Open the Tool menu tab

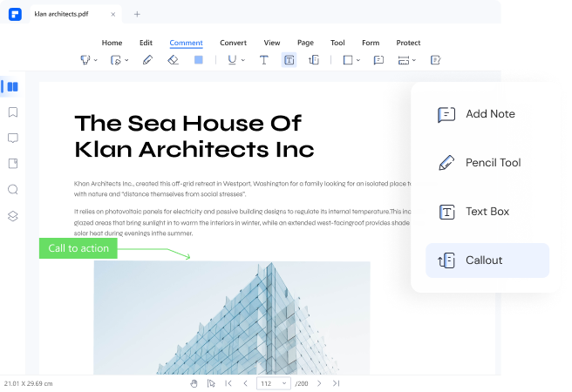(x=337, y=43)
